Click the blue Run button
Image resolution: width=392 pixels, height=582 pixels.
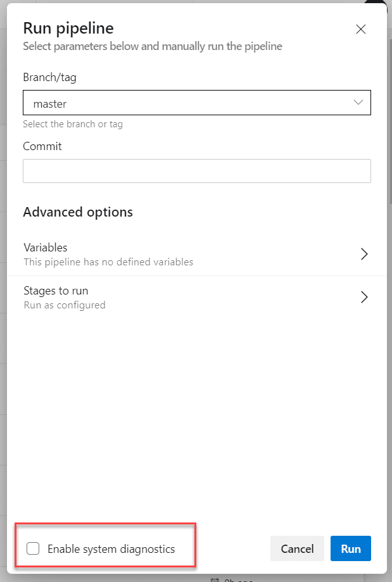[x=350, y=548]
